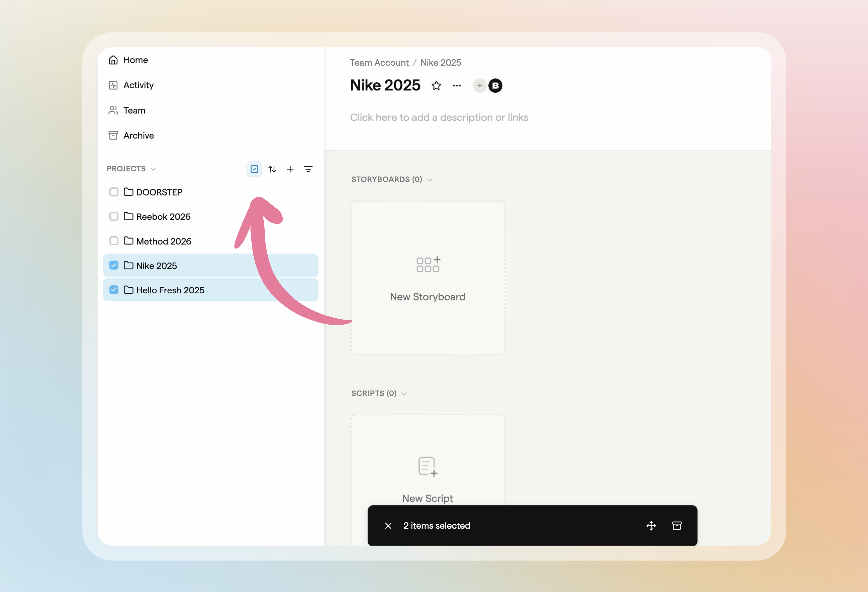Open the projects filter icon

308,169
